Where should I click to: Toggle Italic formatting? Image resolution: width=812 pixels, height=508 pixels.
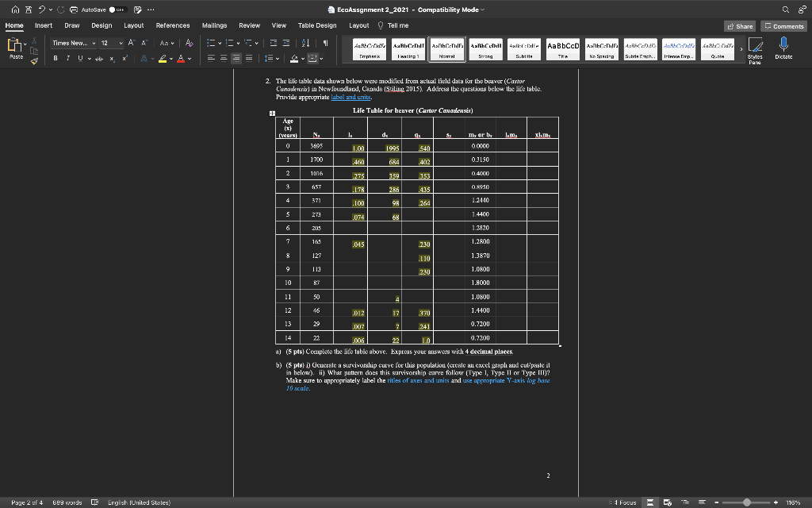tap(68, 59)
